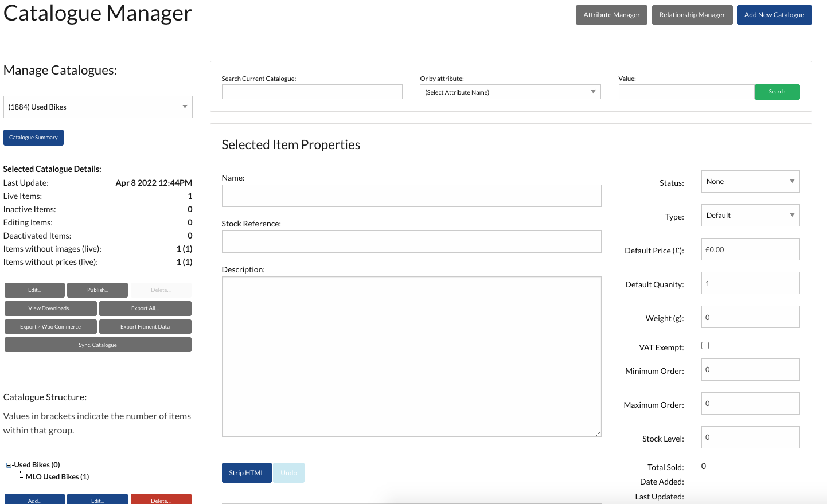Click Export All... button
Screen dimensions: 827x504
pyautogui.click(x=145, y=308)
